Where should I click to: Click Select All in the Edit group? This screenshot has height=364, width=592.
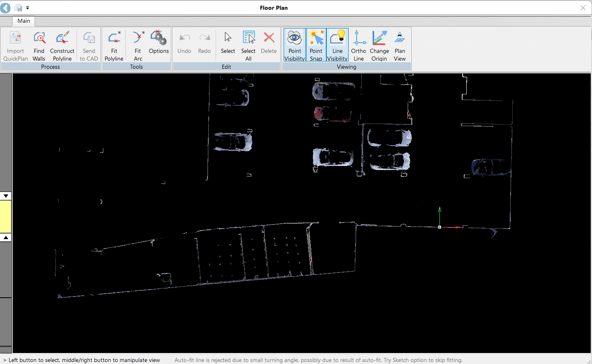(248, 45)
